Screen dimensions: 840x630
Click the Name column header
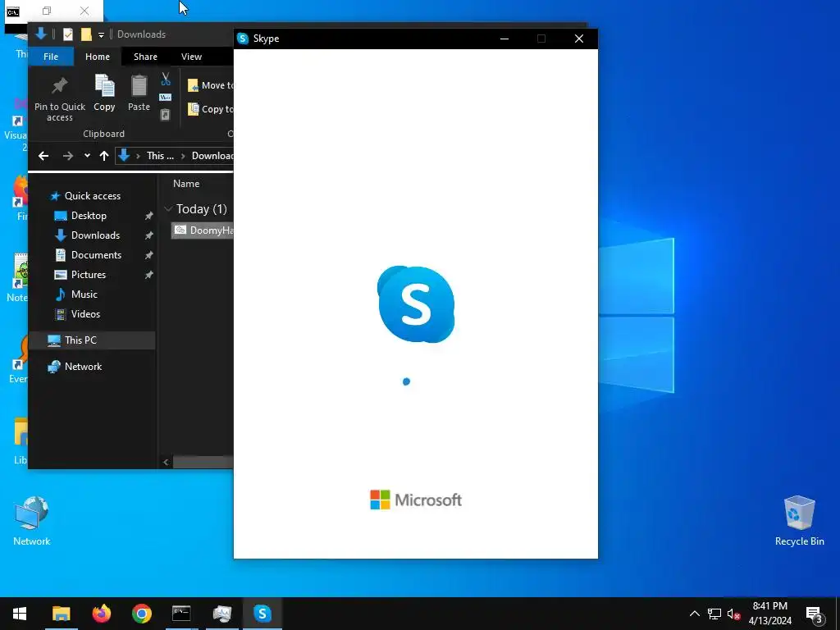coord(186,184)
